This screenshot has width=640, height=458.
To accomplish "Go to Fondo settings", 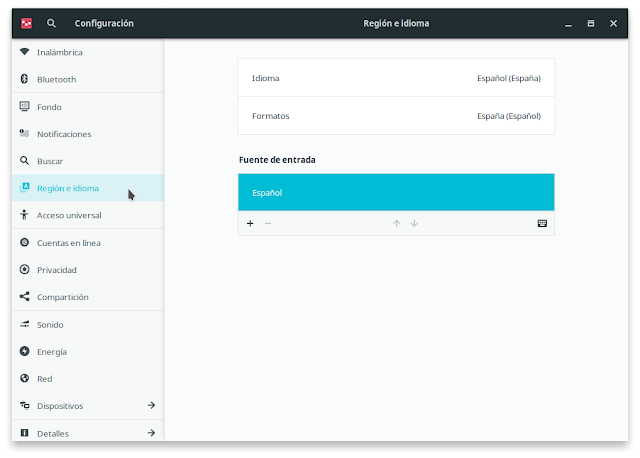I will click(88, 107).
